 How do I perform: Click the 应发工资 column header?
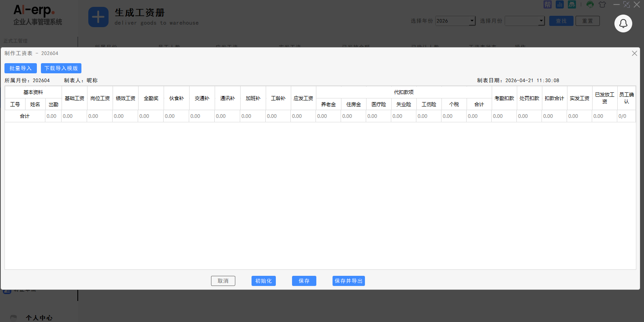tap(303, 98)
